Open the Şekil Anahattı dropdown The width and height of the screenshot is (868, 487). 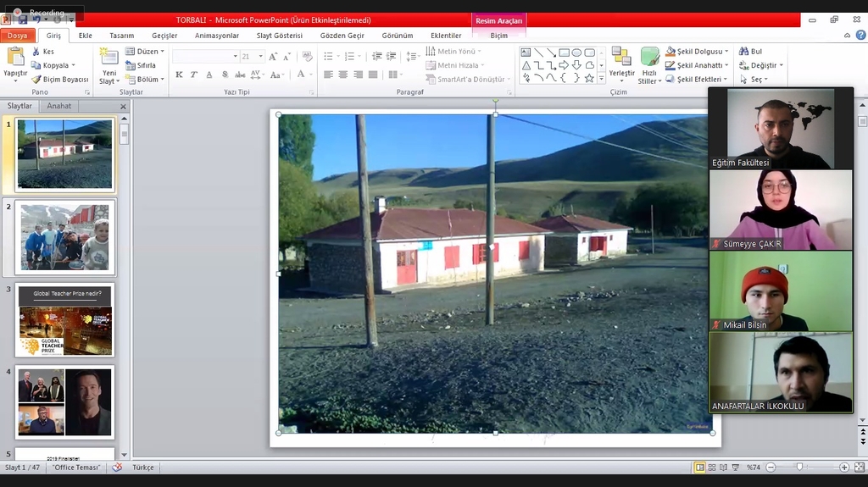pos(726,65)
